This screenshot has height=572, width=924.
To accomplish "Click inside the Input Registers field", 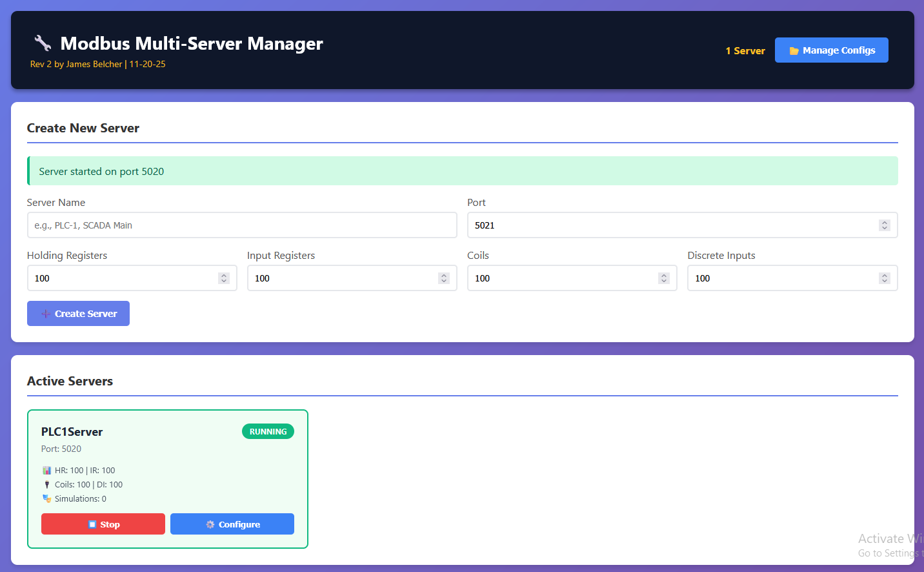I will (352, 278).
